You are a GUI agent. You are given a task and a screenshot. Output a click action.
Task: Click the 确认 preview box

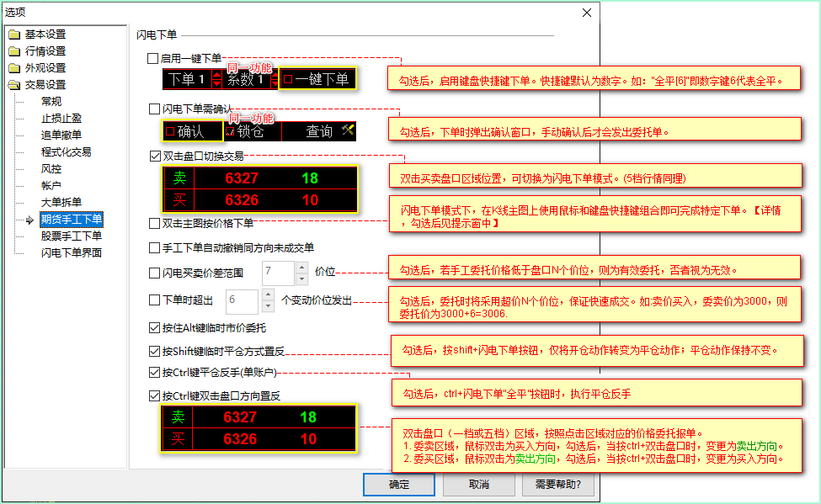[193, 131]
